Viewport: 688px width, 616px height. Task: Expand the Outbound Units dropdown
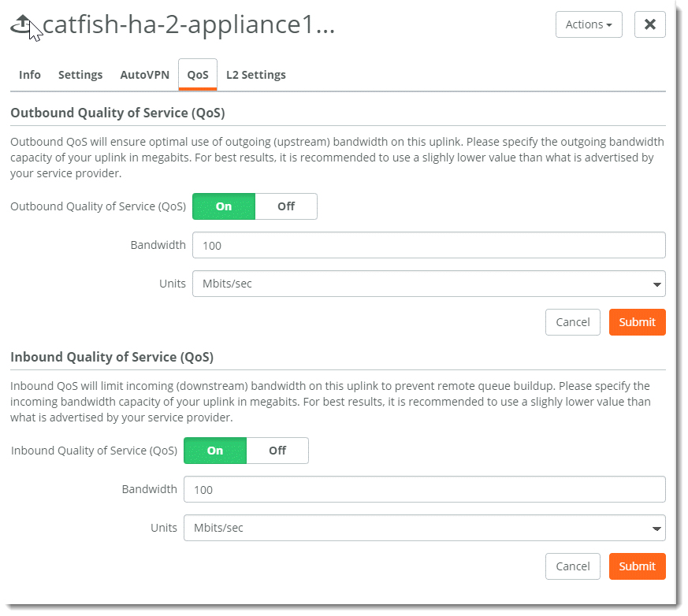coord(429,284)
